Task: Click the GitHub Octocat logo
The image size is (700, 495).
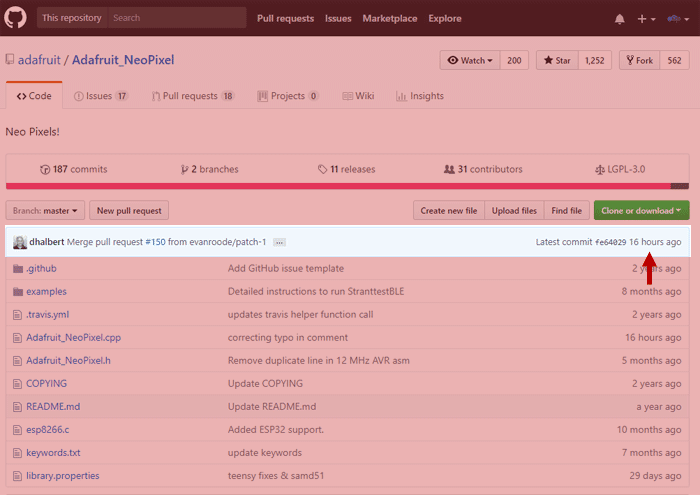Action: pyautogui.click(x=19, y=18)
